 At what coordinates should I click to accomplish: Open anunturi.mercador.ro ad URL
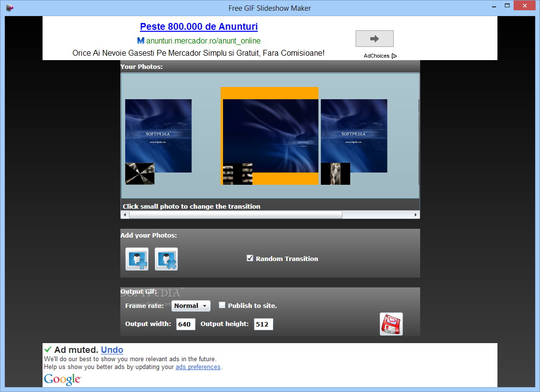[x=203, y=41]
